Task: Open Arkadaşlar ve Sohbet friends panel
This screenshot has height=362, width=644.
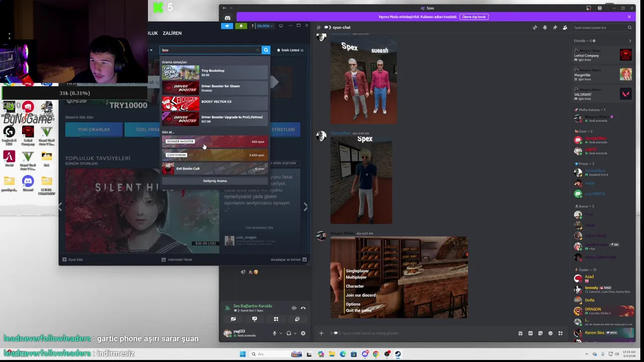Action: 289,259
